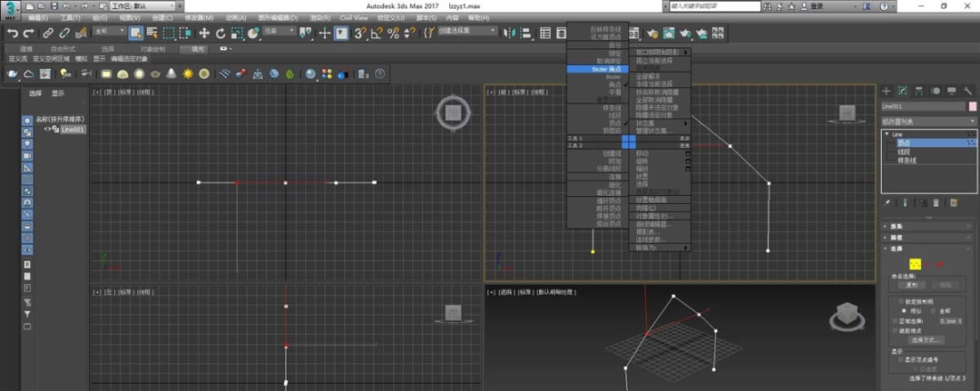Toggle the Angle Snap icon
This screenshot has height=391, width=980.
[377, 33]
